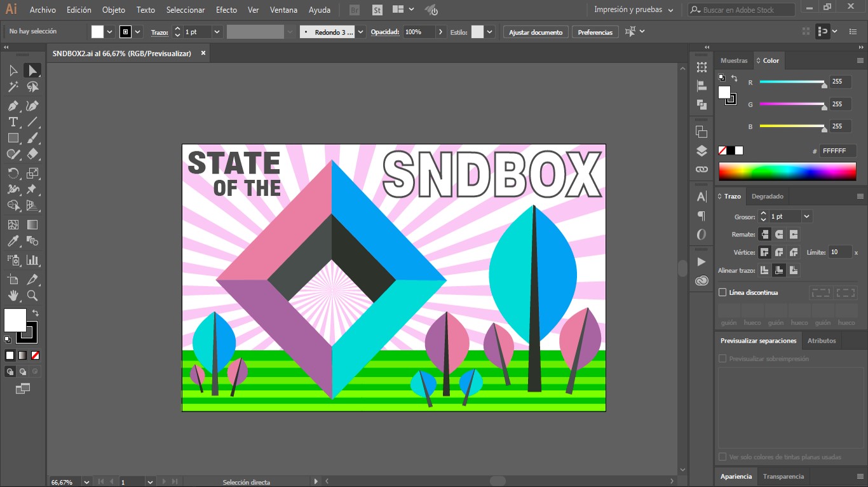Open the Ventana menu
The width and height of the screenshot is (868, 487).
tap(283, 10)
